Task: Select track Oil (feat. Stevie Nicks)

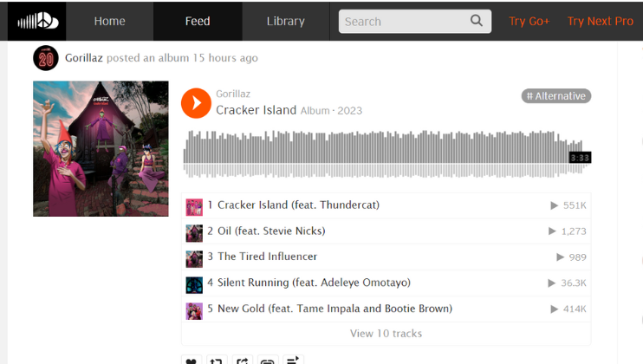Action: click(386, 231)
